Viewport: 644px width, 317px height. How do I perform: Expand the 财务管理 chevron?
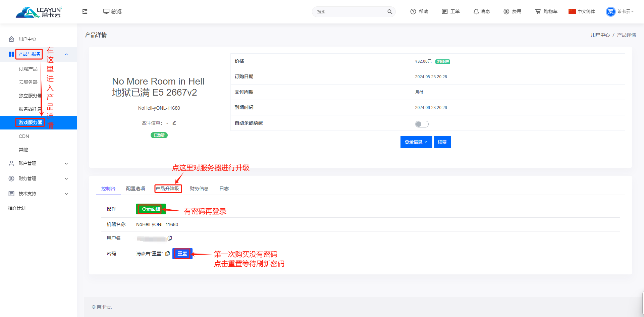click(66, 179)
